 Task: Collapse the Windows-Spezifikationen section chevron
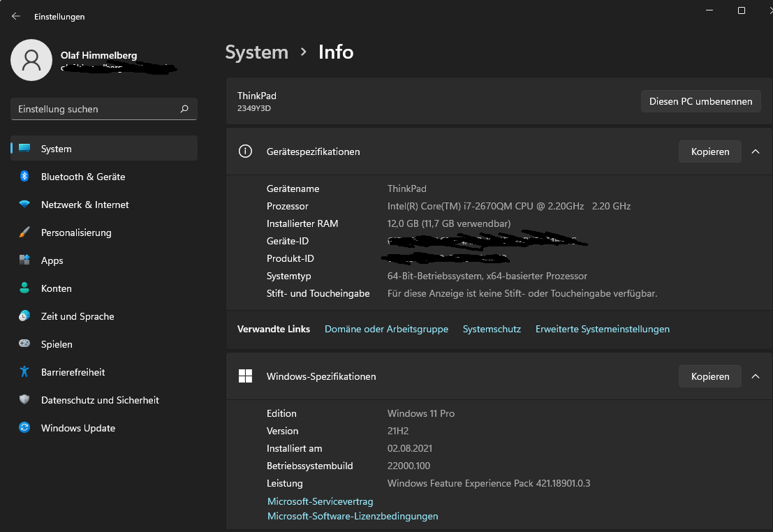point(756,377)
